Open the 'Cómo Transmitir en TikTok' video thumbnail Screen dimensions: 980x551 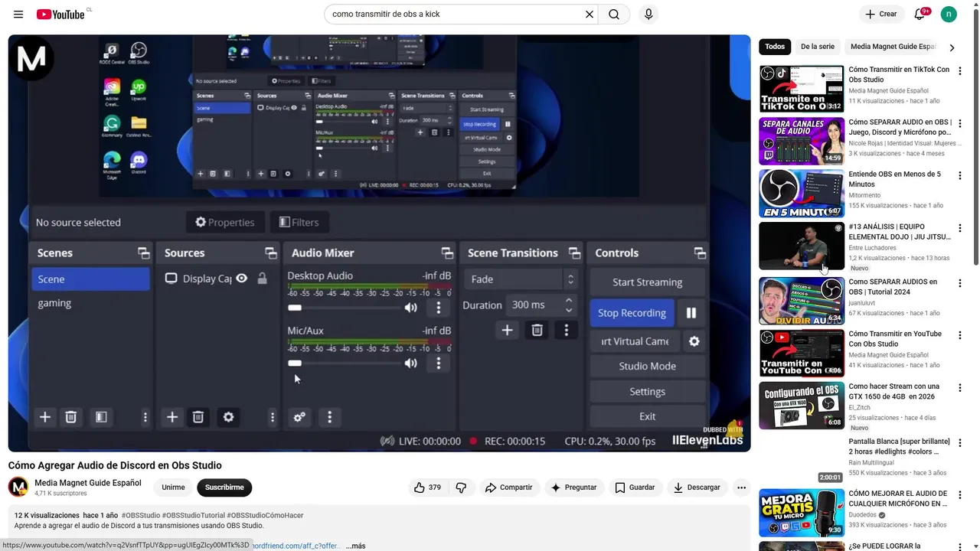[x=802, y=89]
